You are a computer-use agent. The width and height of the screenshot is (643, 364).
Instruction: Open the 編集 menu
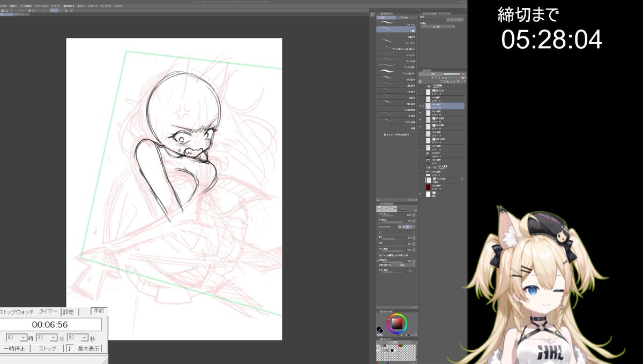point(12,6)
